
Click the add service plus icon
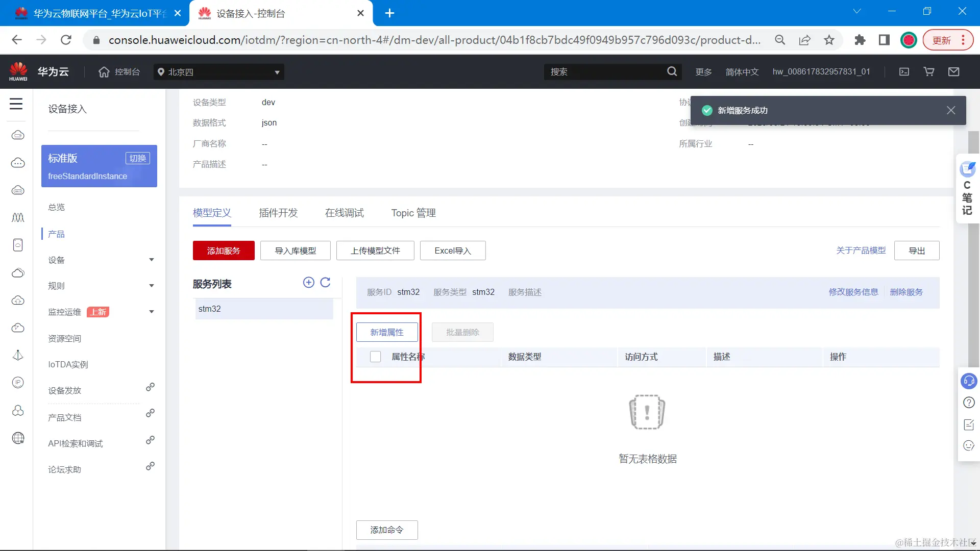(x=308, y=283)
